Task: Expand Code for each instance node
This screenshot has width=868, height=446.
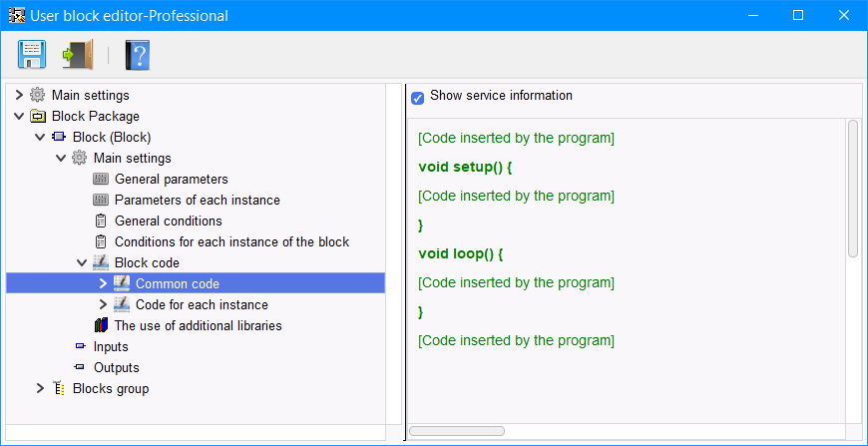Action: pos(103,304)
